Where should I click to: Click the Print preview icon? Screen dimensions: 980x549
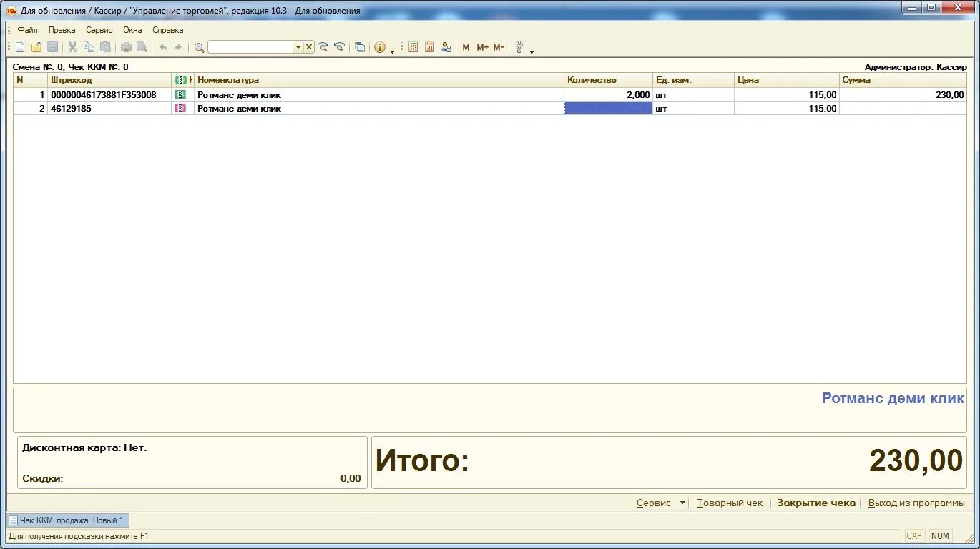point(142,47)
